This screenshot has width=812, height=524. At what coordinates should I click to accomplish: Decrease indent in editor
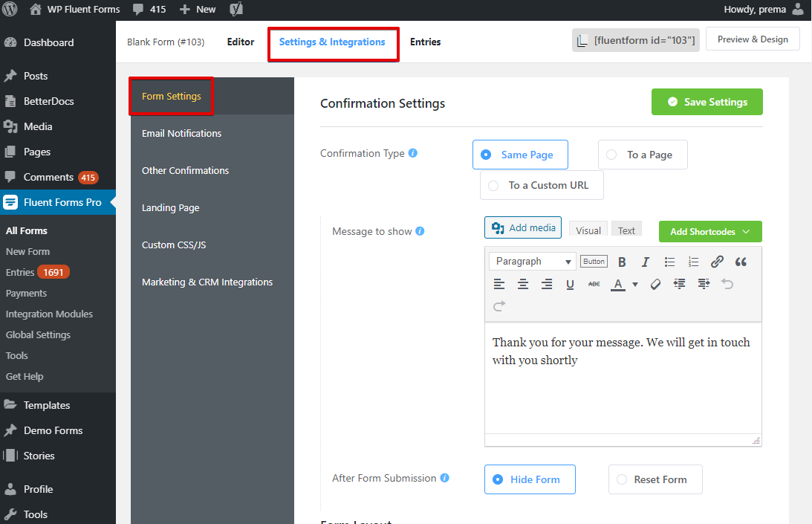point(680,284)
